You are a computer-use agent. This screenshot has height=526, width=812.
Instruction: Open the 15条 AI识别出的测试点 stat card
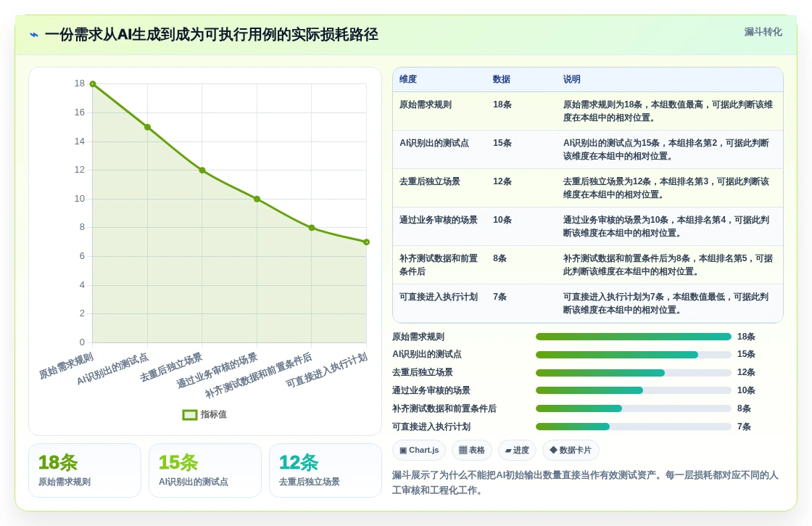(x=205, y=471)
